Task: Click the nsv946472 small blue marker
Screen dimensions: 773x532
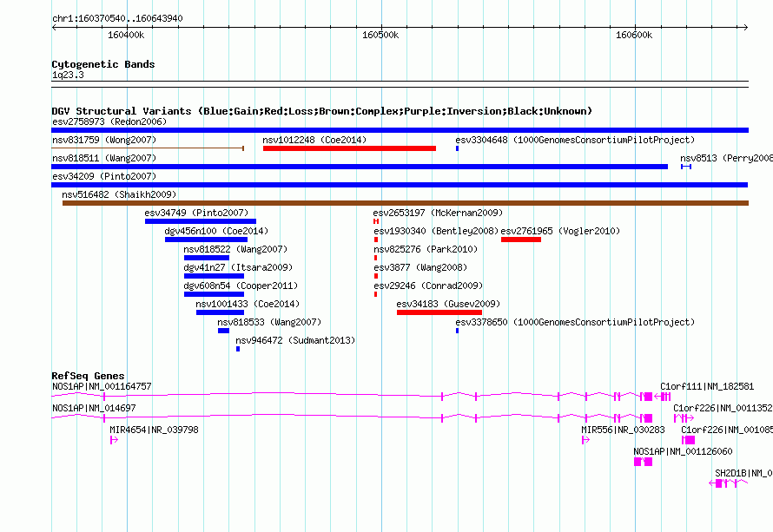Action: pos(238,349)
